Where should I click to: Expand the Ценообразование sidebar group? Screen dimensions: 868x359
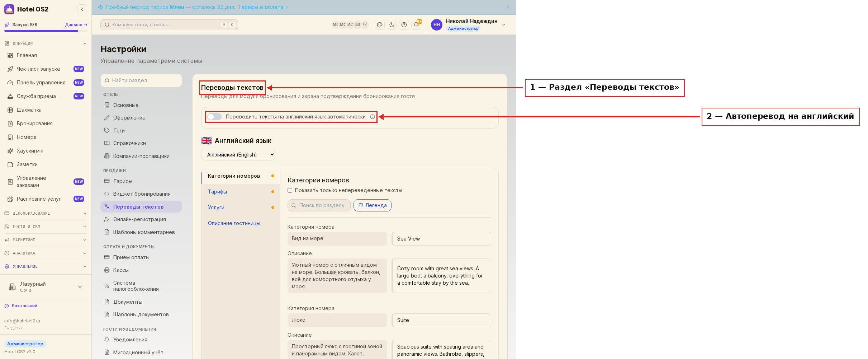click(x=46, y=213)
